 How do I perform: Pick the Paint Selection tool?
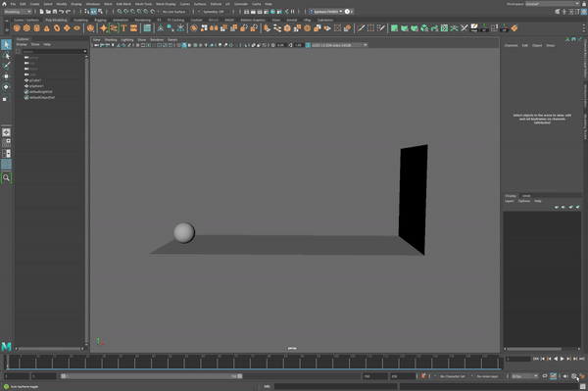tap(7, 66)
